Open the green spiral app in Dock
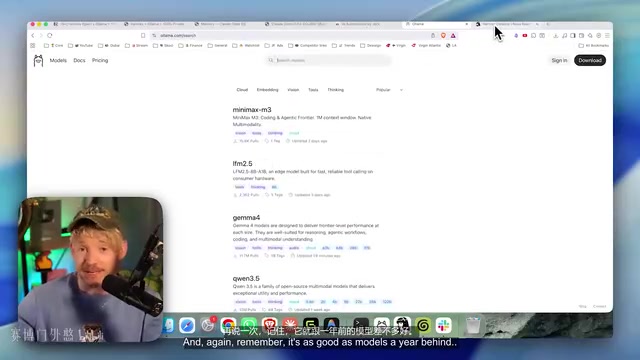The height and width of the screenshot is (360, 640). (x=423, y=325)
